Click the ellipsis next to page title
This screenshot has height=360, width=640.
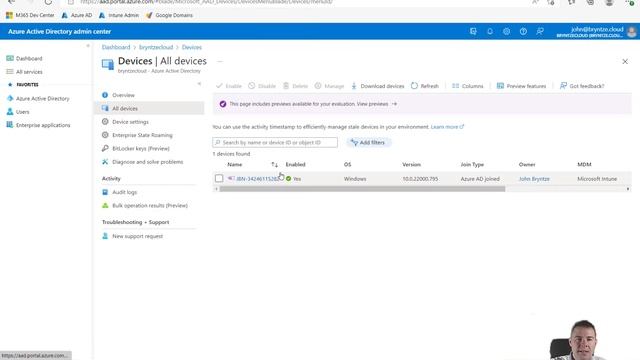click(220, 62)
